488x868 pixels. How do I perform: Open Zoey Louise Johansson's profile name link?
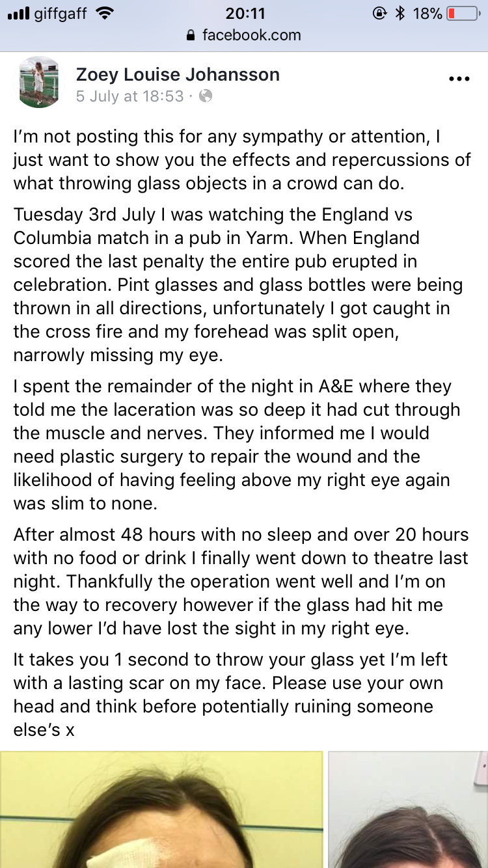[x=178, y=75]
